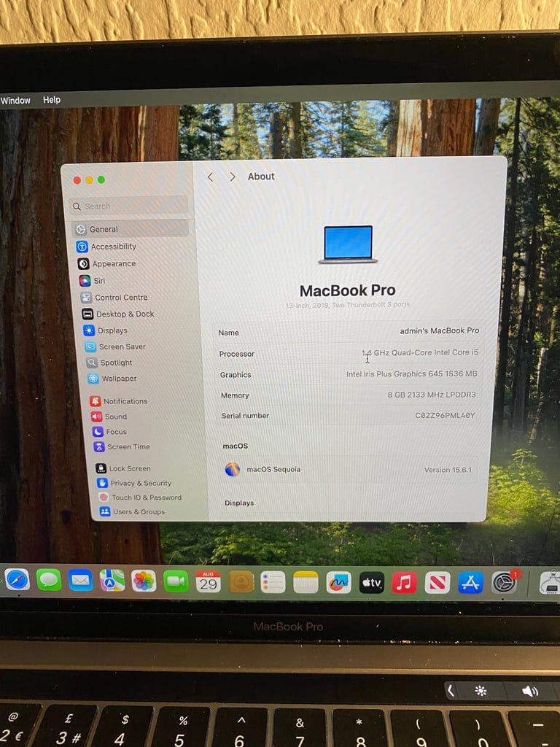Close the System Settings window
Viewport: 560px width, 747px height.
(77, 180)
